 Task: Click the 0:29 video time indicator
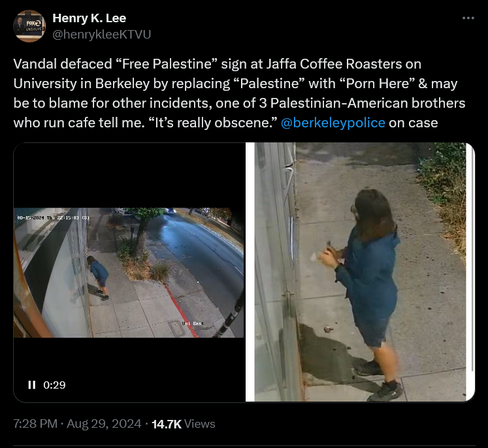click(54, 385)
